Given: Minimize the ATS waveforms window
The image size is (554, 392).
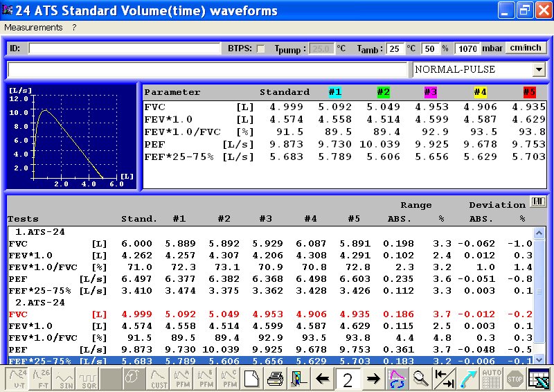Looking at the screenshot, I should [506, 10].
